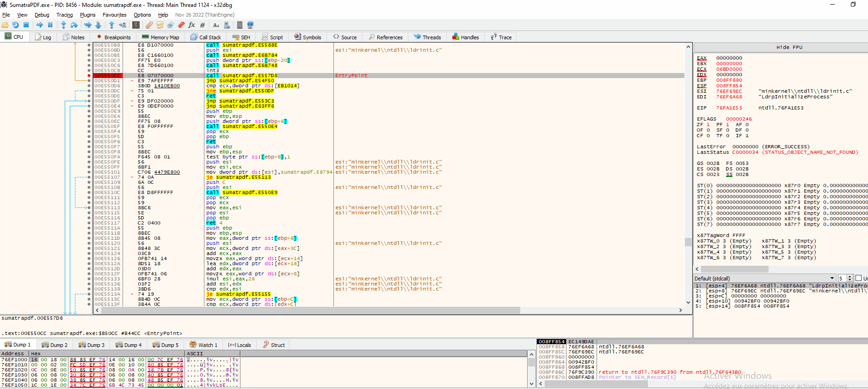The image size is (868, 389).
Task: Toggle red breakpoint bullet at 00E550CC
Action: [x=89, y=75]
